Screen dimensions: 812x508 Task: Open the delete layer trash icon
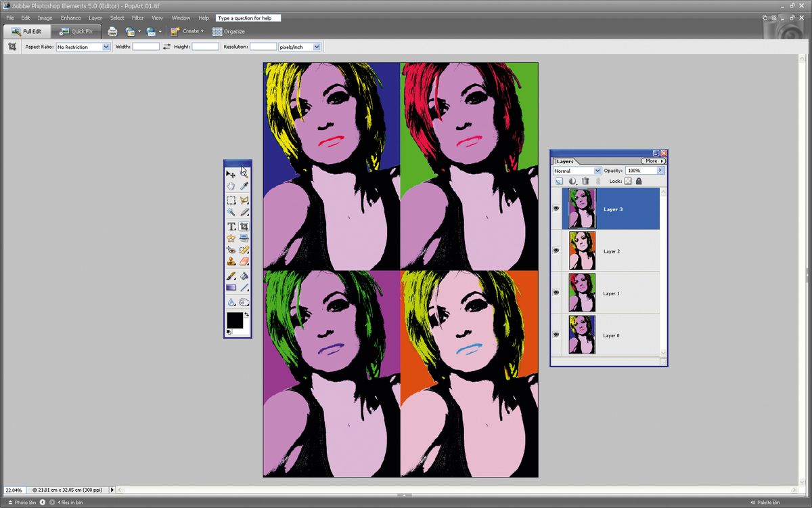pos(585,181)
